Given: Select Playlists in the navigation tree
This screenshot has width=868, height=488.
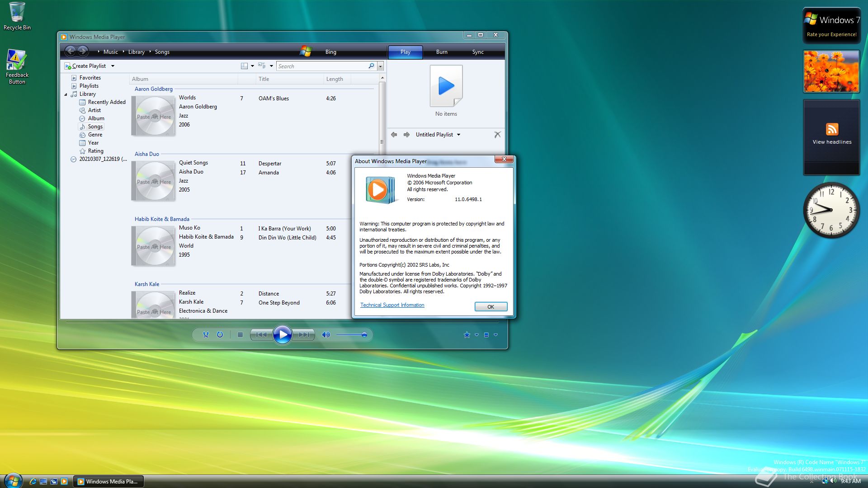Looking at the screenshot, I should click(89, 86).
